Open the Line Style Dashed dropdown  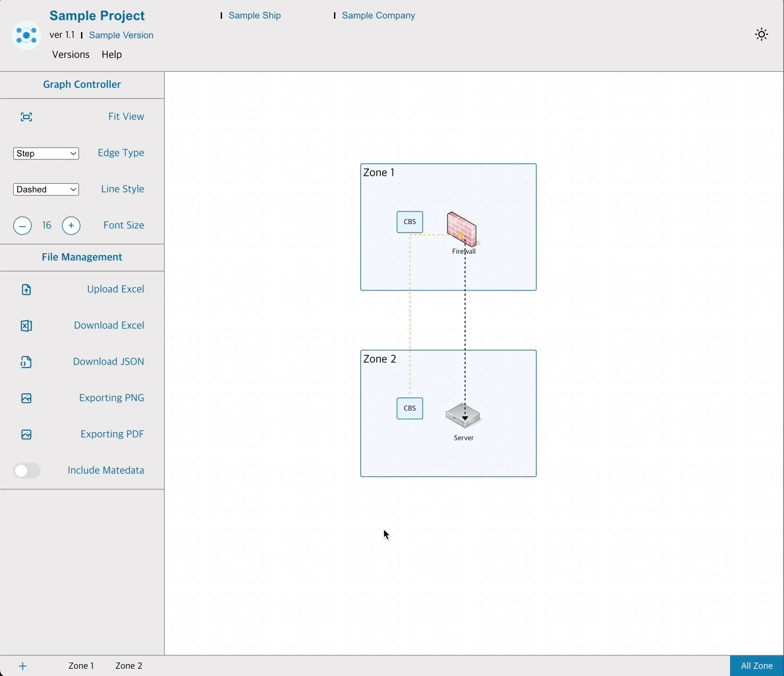(46, 190)
